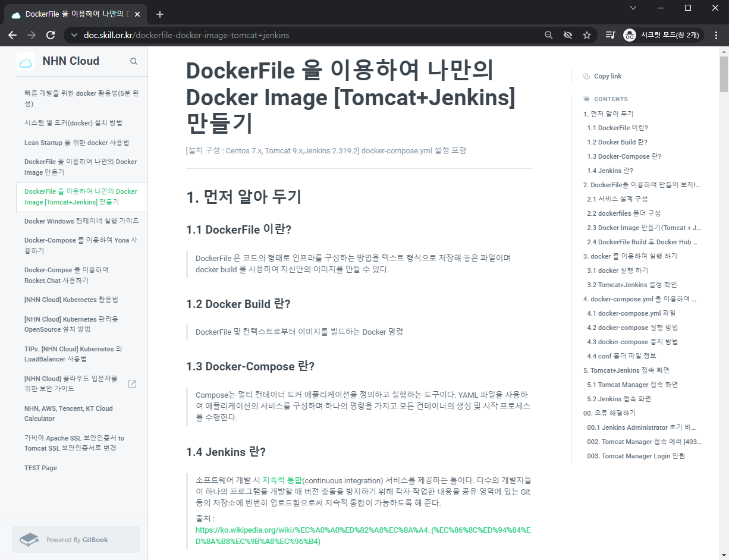
Task: Jump to '2.4 DockerFile Build 후 Docker Hub' in contents
Action: pos(642,242)
